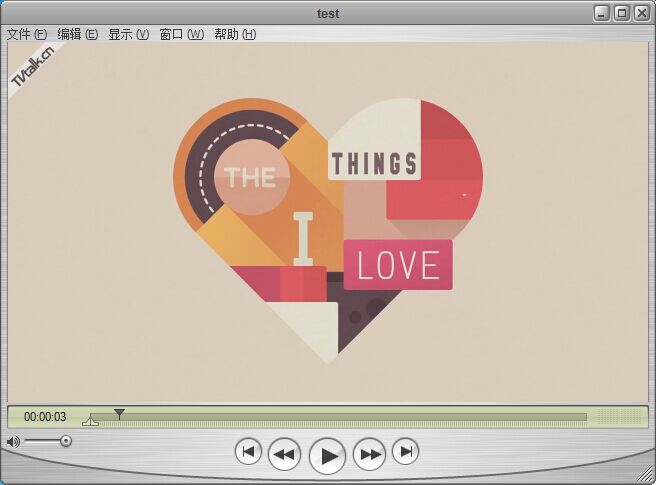
Task: Click the playhead marker on the timeline
Action: (120, 414)
